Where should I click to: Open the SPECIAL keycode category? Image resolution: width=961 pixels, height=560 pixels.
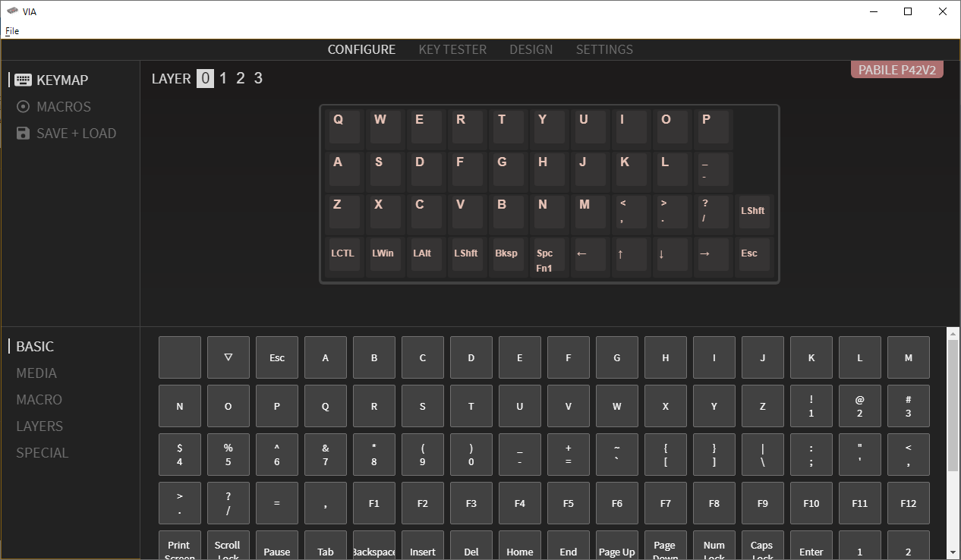(42, 452)
